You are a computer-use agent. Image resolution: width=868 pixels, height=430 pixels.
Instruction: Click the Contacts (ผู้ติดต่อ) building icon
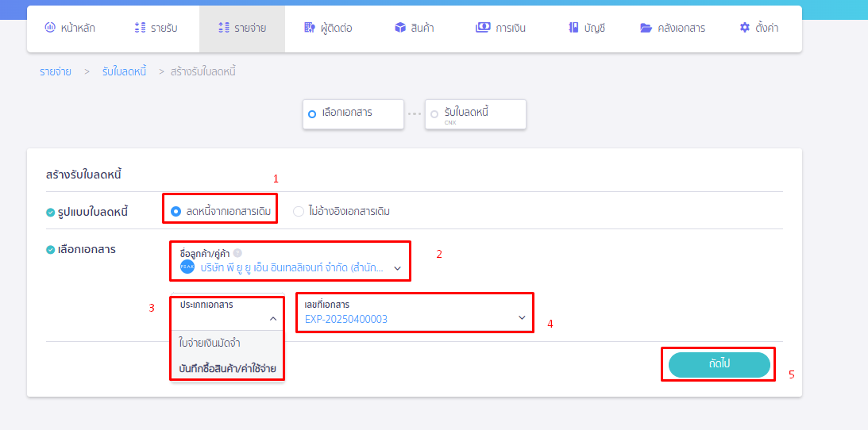310,28
